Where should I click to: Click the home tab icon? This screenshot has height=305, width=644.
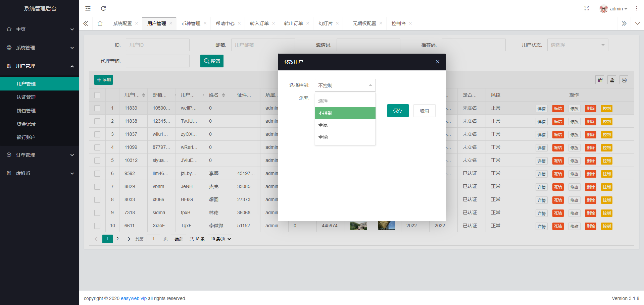point(100,23)
